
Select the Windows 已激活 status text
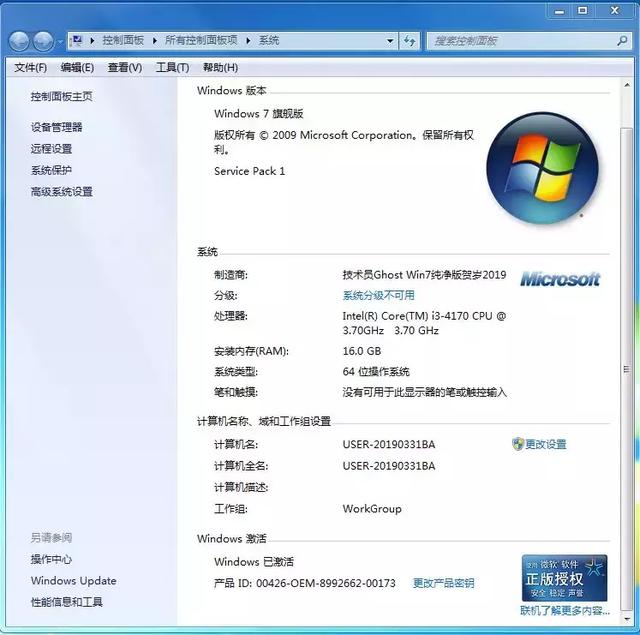[x=254, y=562]
